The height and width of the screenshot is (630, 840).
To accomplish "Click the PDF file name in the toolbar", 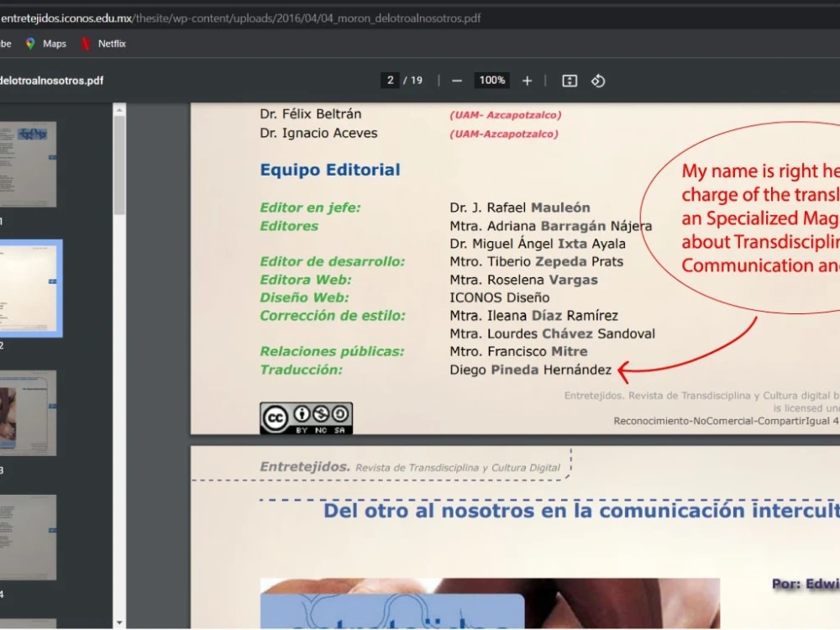I will click(52, 81).
